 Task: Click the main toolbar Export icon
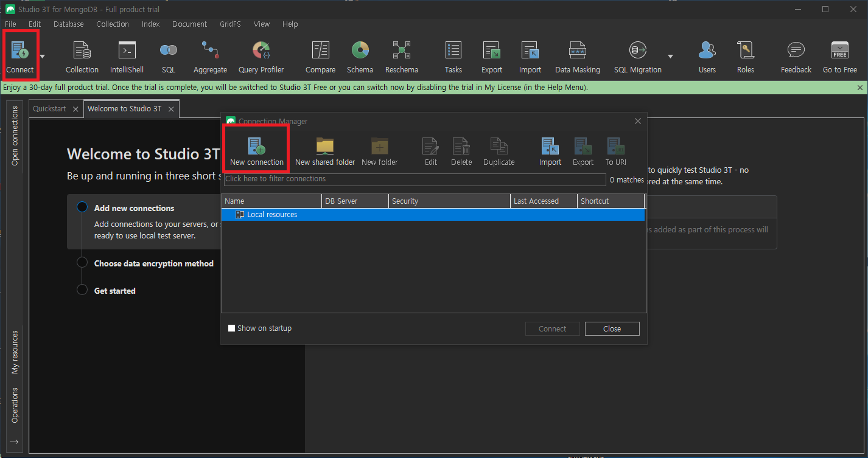pyautogui.click(x=492, y=58)
